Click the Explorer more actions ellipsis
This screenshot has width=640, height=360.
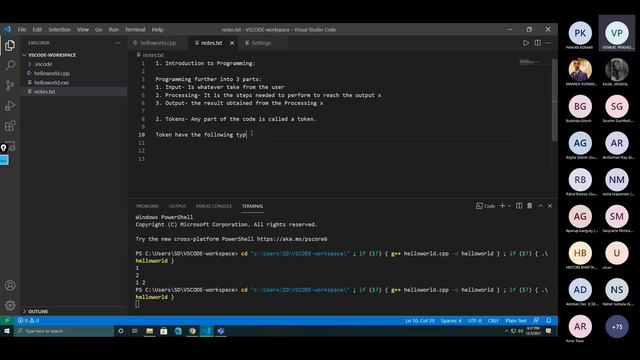pos(118,43)
